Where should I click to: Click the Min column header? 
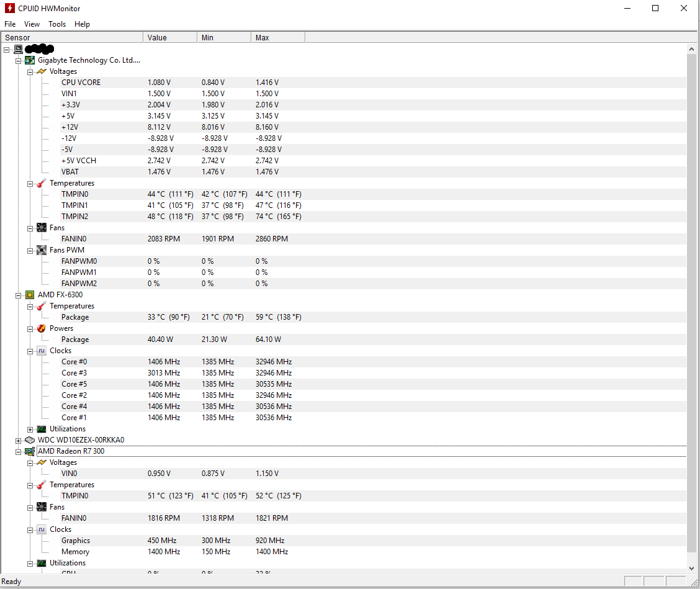point(224,37)
